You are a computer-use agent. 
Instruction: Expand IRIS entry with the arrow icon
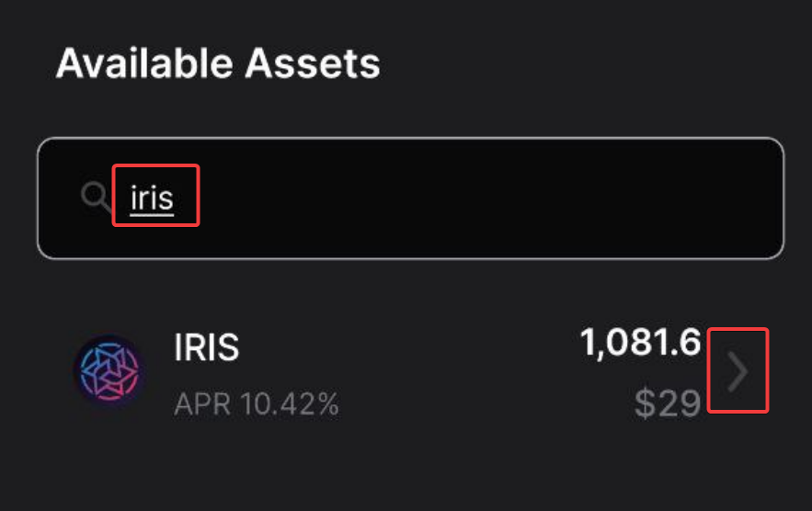[x=738, y=372]
